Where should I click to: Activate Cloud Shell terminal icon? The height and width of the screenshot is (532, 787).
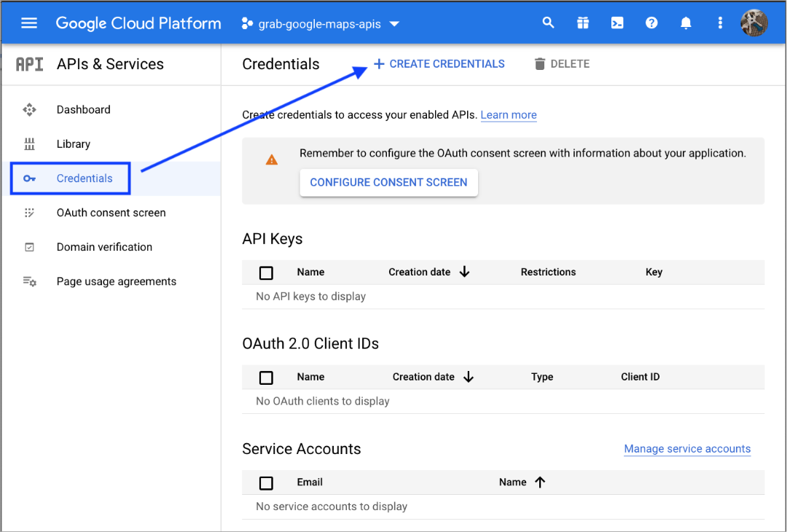click(617, 23)
